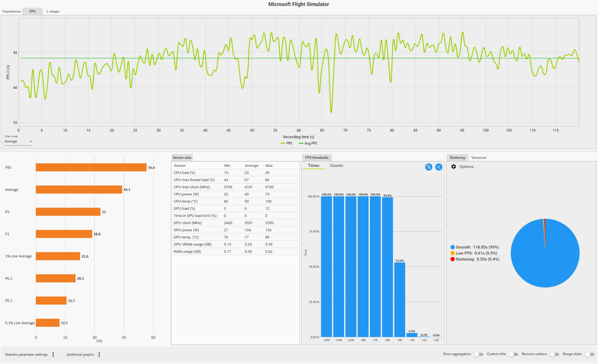The width and height of the screenshot is (598, 364).
Task: Open additional graphs three-dot menu
Action: tap(99, 355)
